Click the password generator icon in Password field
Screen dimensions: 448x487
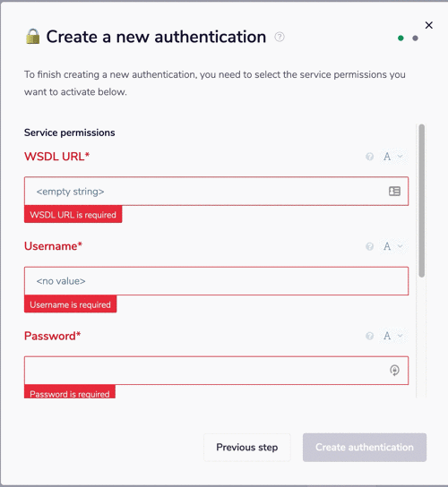point(394,371)
